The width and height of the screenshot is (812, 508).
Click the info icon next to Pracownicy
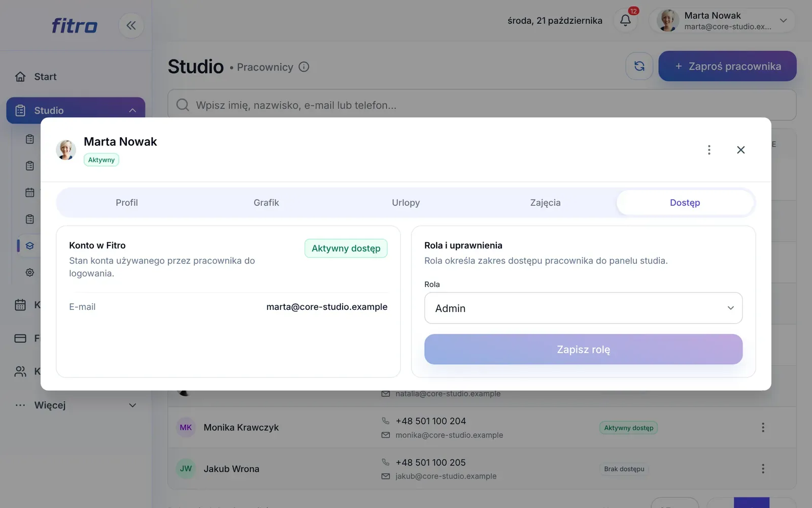[304, 67]
